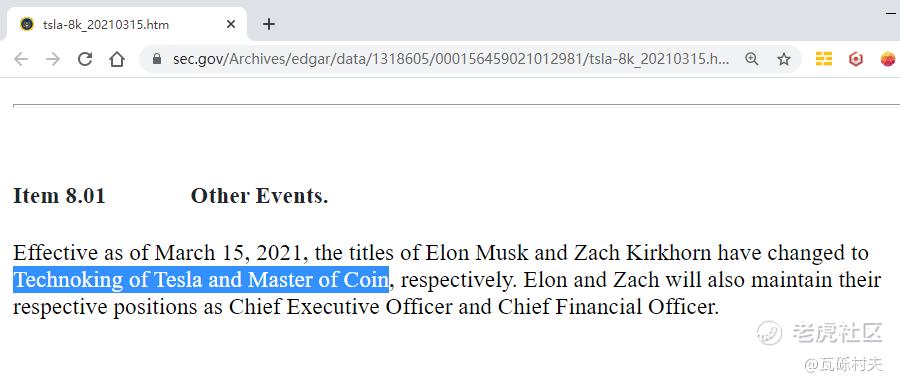Click the browser forward arrow
This screenshot has width=900, height=385.
[53, 59]
